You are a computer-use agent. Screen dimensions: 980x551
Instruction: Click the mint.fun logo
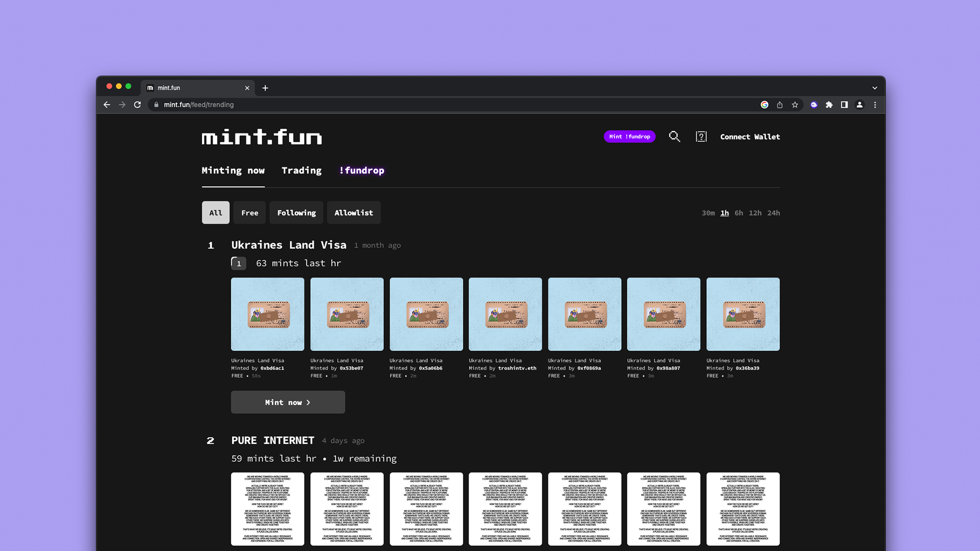[261, 137]
